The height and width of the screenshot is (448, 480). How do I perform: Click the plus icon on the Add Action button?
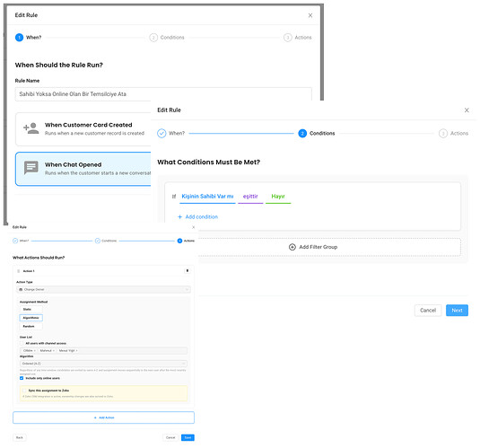click(x=95, y=417)
